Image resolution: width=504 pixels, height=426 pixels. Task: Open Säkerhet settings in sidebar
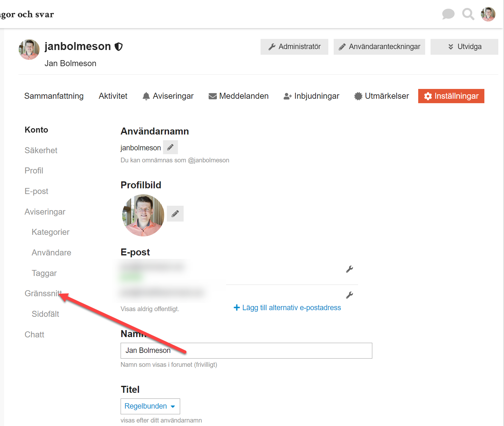tap(41, 150)
